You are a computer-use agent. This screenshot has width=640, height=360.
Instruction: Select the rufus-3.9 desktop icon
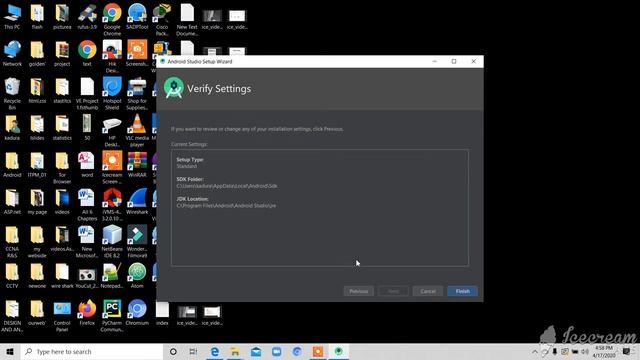(x=87, y=17)
